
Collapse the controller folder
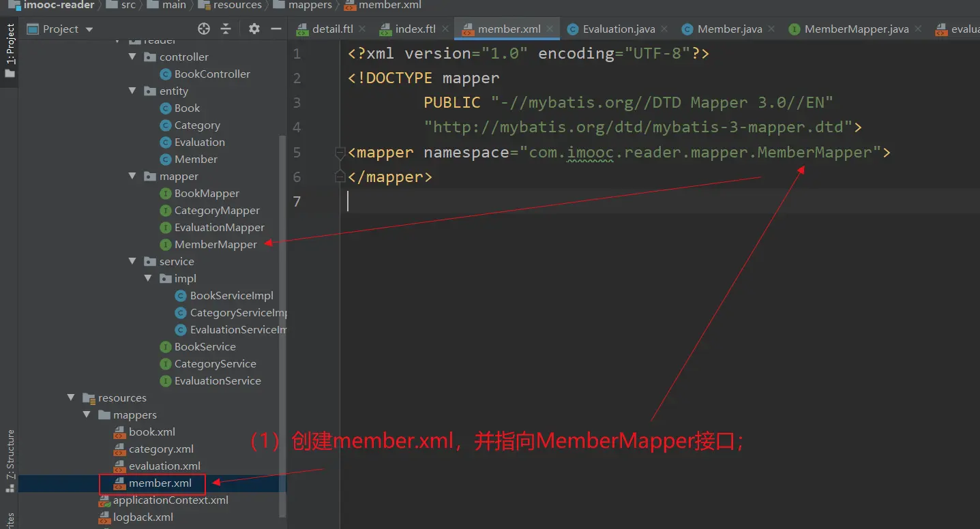point(133,57)
